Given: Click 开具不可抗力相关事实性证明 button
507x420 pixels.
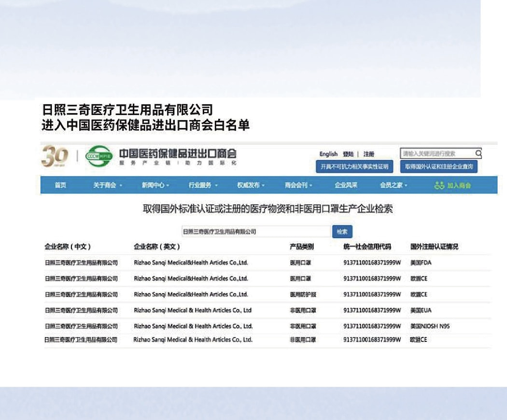Looking at the screenshot, I should pos(354,167).
